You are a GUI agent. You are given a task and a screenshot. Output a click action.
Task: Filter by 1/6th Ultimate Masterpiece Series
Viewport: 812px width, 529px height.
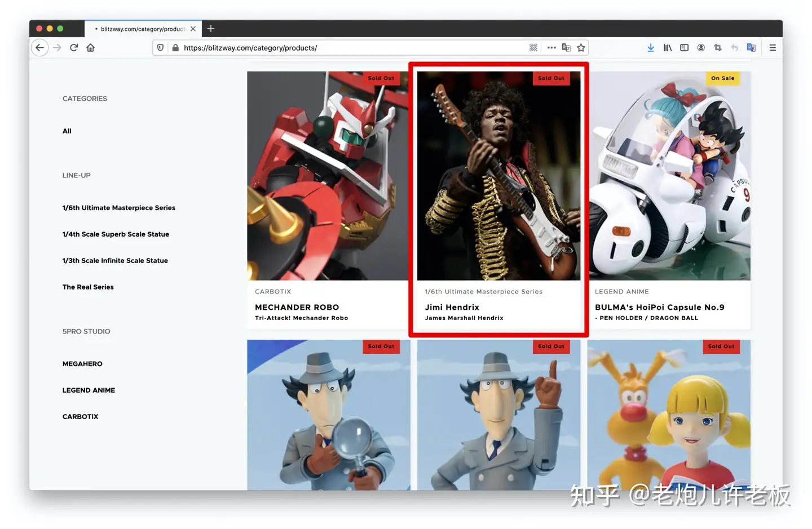tap(119, 208)
